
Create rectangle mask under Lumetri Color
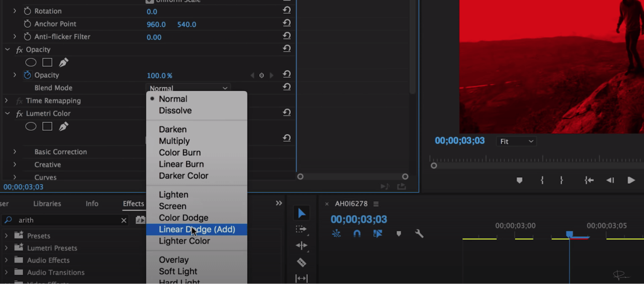[47, 127]
